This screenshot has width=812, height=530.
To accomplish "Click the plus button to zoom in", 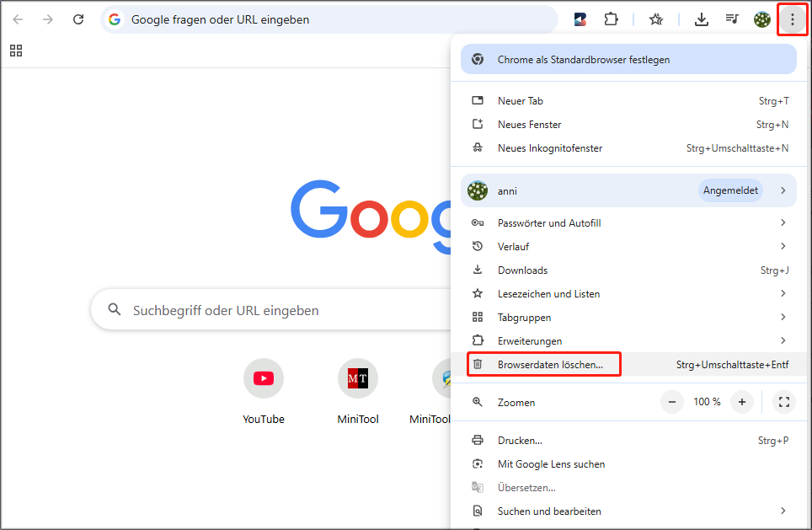I will click(741, 402).
